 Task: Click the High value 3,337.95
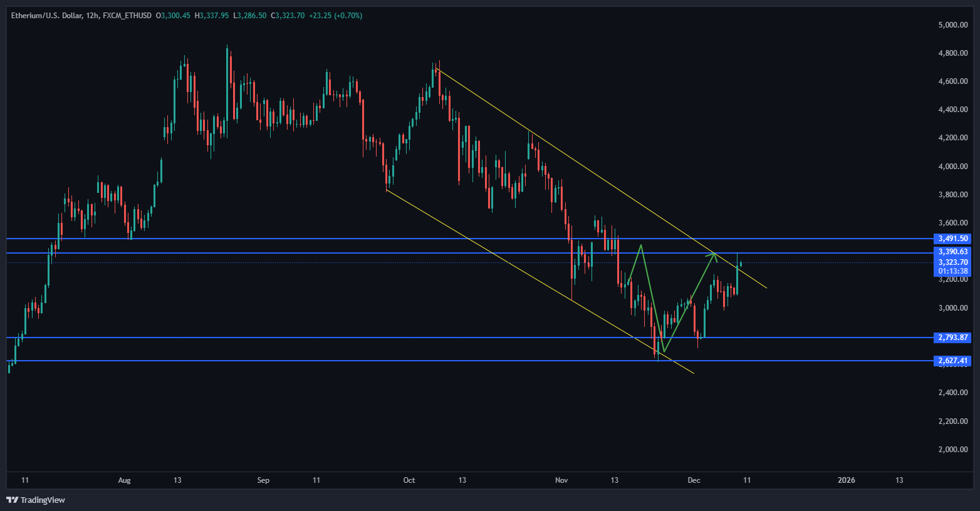click(214, 15)
